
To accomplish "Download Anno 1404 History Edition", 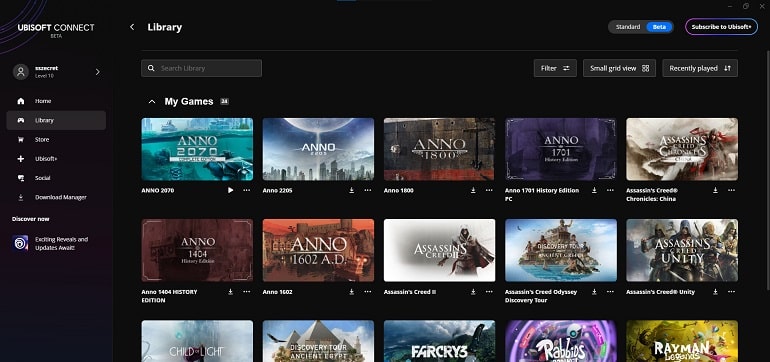I will 230,292.
